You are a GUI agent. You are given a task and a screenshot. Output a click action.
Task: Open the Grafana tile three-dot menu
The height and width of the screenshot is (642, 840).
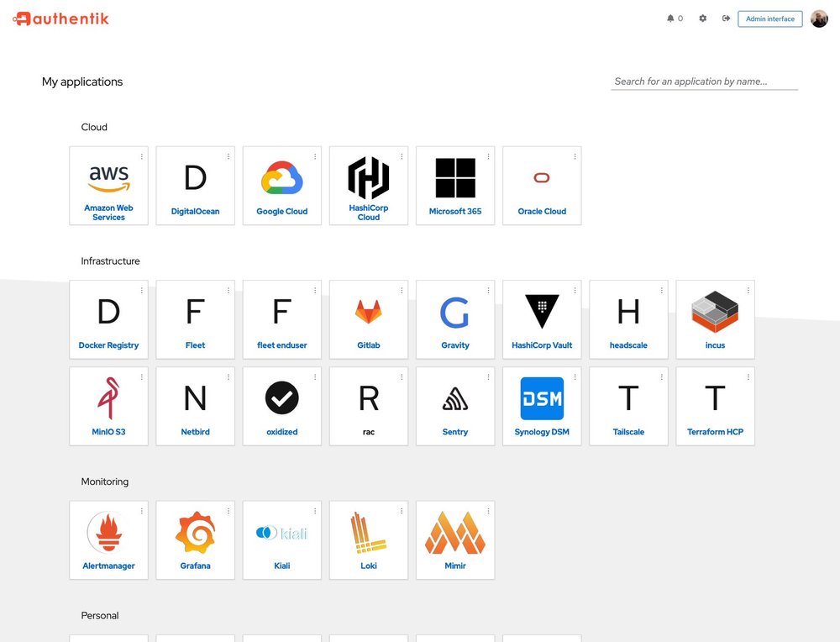click(228, 511)
